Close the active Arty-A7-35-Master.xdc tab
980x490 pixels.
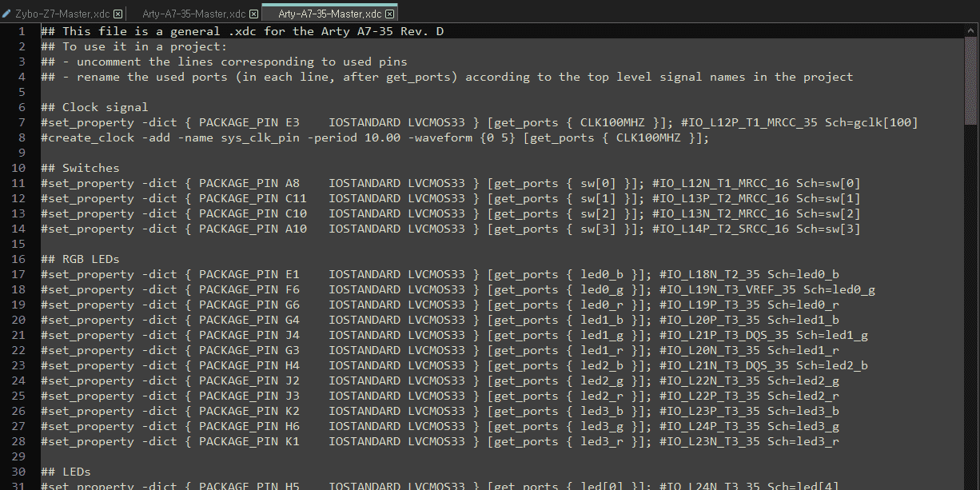[390, 14]
